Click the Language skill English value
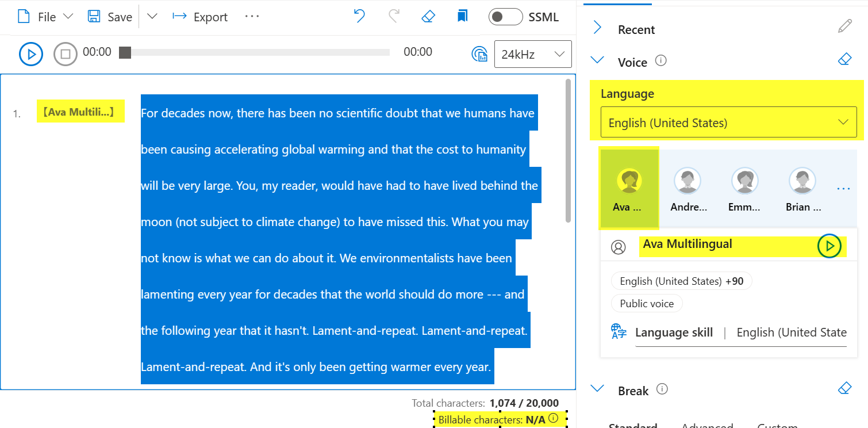This screenshot has height=428, width=868. click(792, 333)
